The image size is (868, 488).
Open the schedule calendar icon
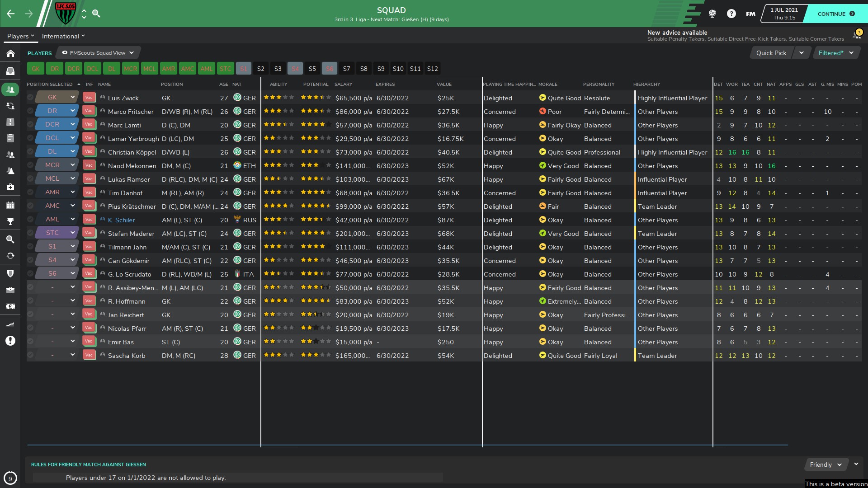(x=10, y=205)
